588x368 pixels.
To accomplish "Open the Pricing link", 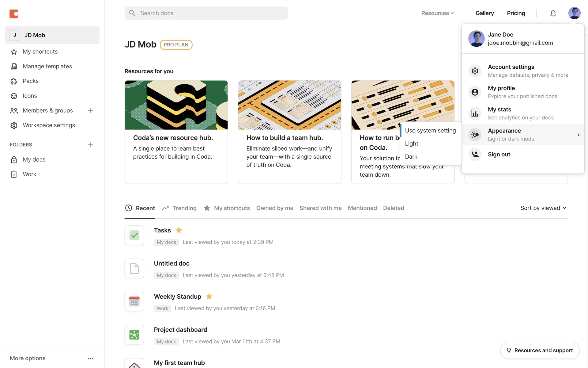I will (516, 13).
